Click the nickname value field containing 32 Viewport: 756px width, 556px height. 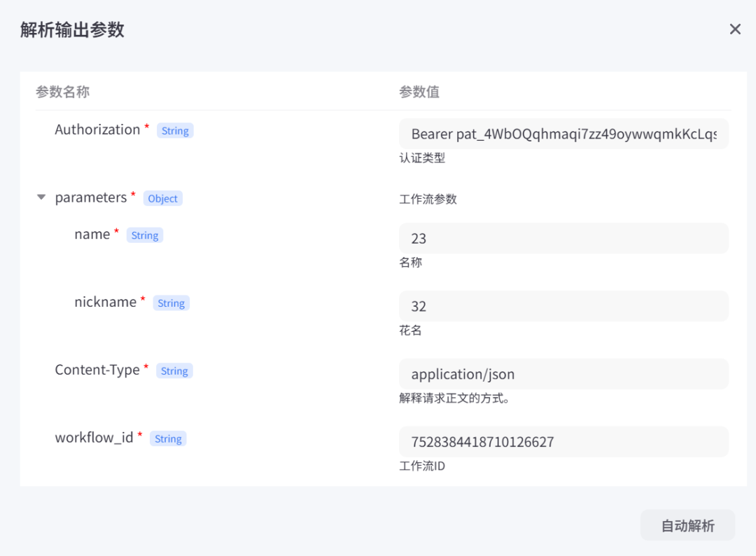pos(563,306)
